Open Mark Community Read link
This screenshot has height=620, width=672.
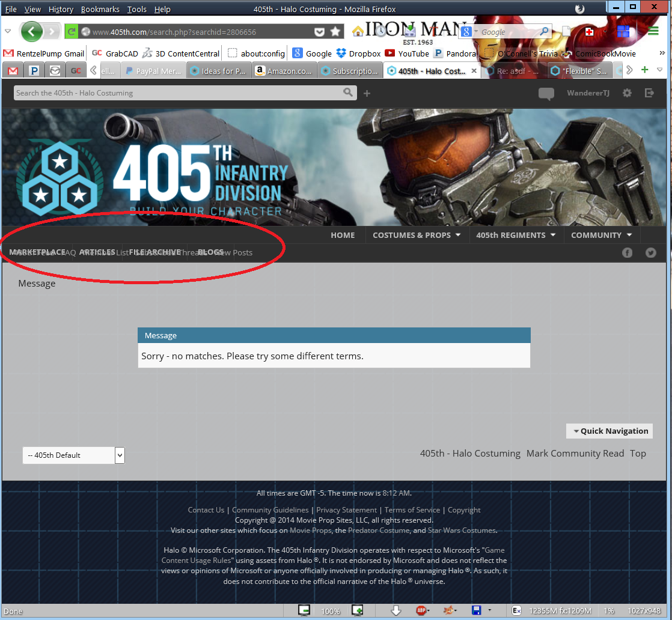[x=575, y=454]
